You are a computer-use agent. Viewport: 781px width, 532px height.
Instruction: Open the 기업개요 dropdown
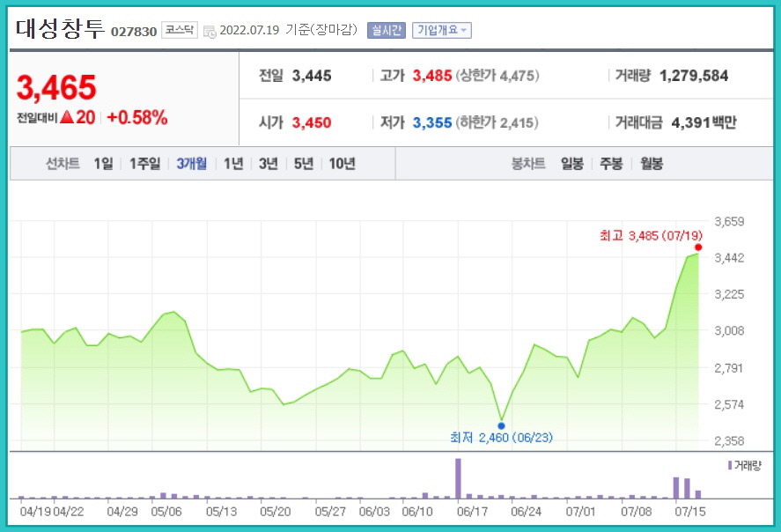(x=442, y=30)
